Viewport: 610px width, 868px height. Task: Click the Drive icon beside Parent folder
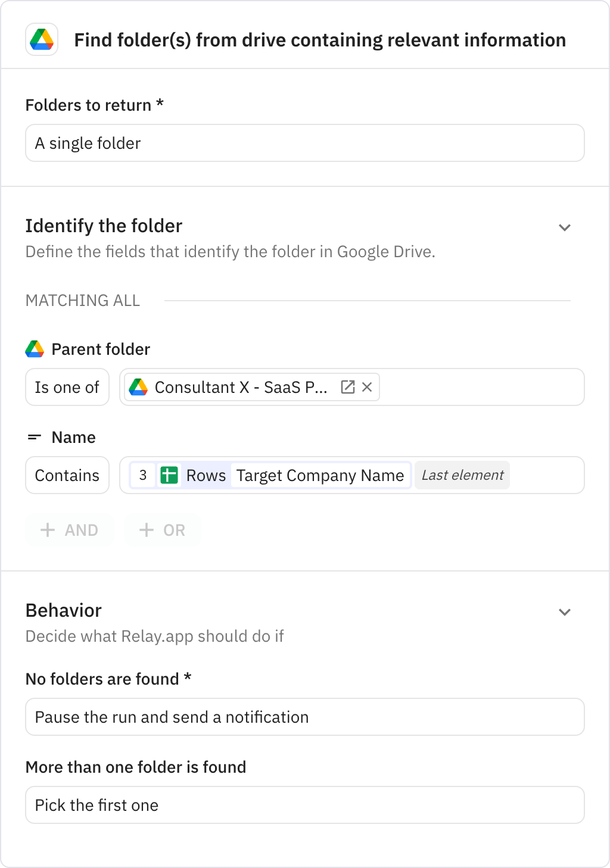(x=35, y=349)
